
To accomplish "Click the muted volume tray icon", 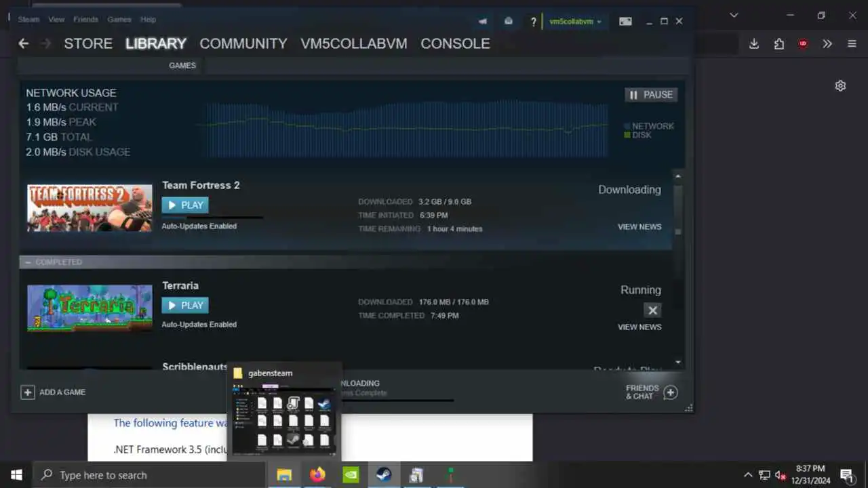I will coord(780,475).
